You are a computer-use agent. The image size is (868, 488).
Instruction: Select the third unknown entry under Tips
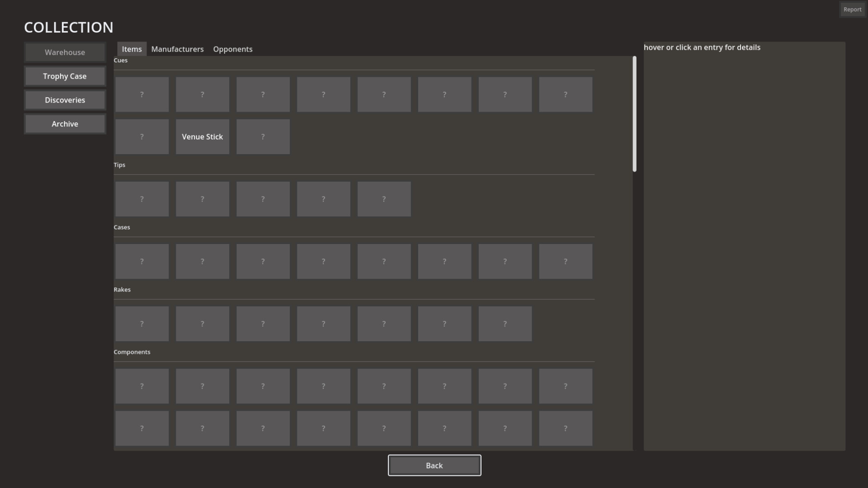click(263, 199)
